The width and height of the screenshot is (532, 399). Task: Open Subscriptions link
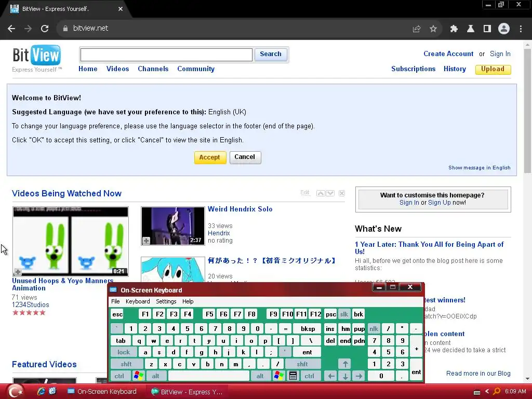click(x=413, y=69)
